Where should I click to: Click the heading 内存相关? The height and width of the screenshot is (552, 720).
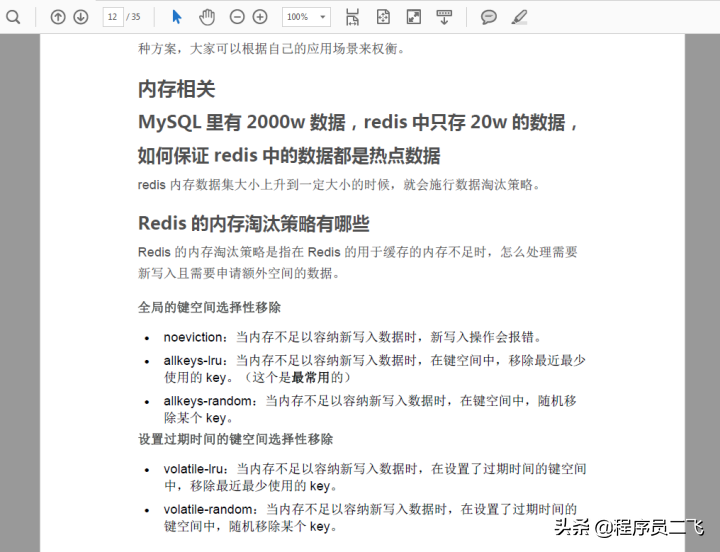point(176,89)
